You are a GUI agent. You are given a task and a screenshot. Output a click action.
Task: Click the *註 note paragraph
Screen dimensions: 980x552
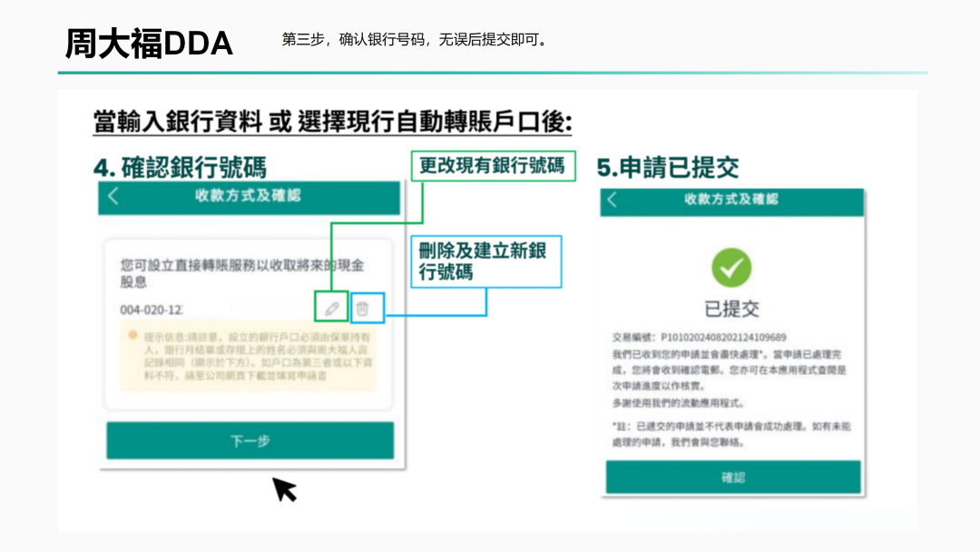[x=731, y=434]
